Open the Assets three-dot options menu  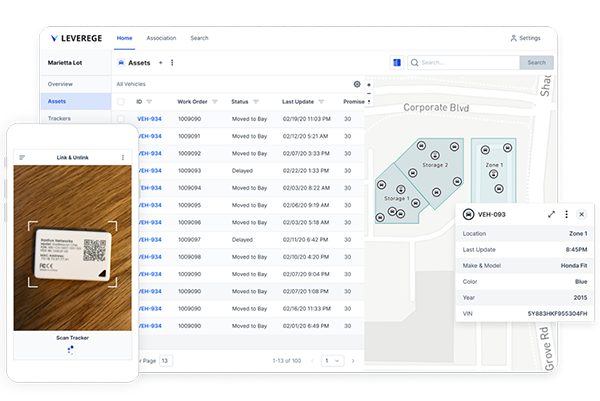point(172,62)
